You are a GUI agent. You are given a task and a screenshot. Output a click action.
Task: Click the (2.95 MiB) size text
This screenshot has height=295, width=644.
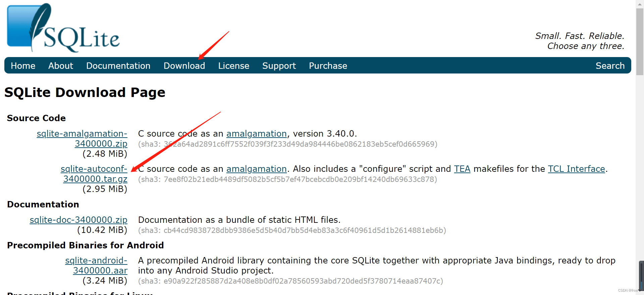tap(105, 189)
